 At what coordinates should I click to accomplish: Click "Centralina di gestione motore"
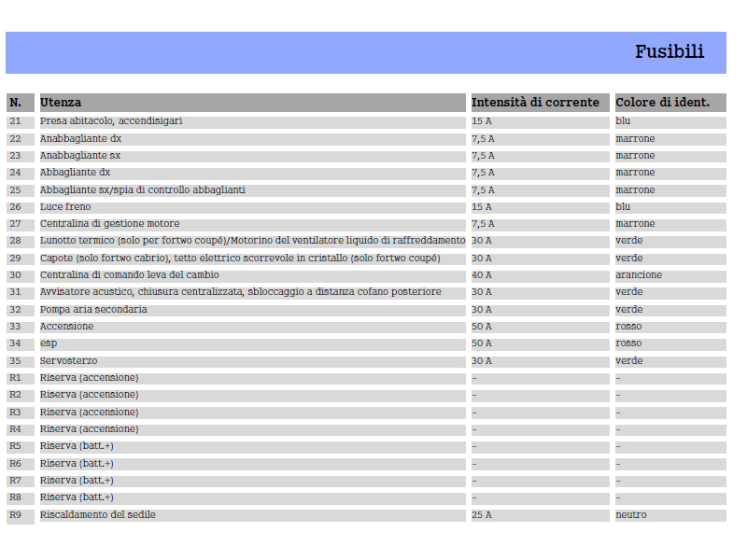coord(109,224)
